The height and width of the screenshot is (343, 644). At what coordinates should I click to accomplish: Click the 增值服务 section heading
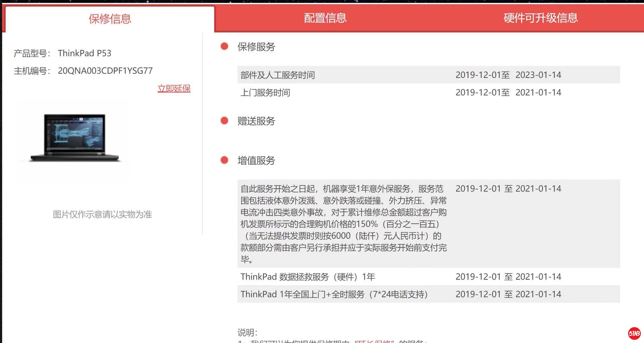pos(256,160)
